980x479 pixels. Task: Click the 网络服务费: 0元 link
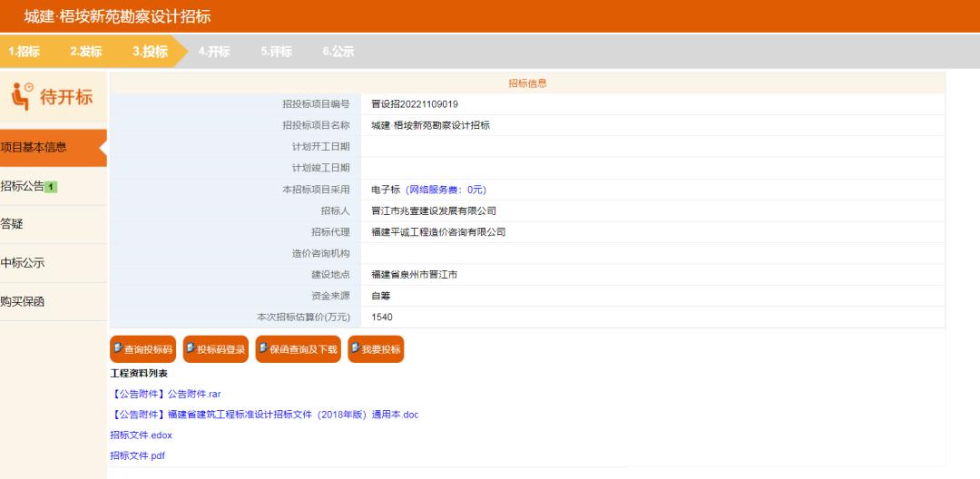pos(446,190)
